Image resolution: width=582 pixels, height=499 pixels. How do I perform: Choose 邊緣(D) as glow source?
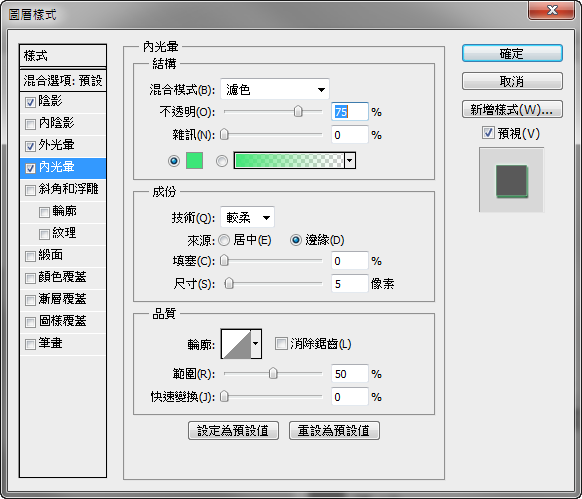point(296,240)
